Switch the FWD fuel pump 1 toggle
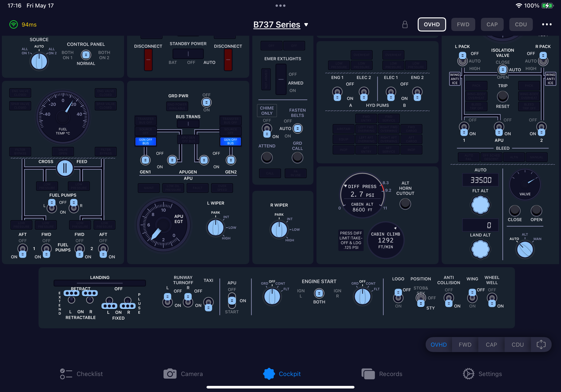 pyautogui.click(x=46, y=251)
